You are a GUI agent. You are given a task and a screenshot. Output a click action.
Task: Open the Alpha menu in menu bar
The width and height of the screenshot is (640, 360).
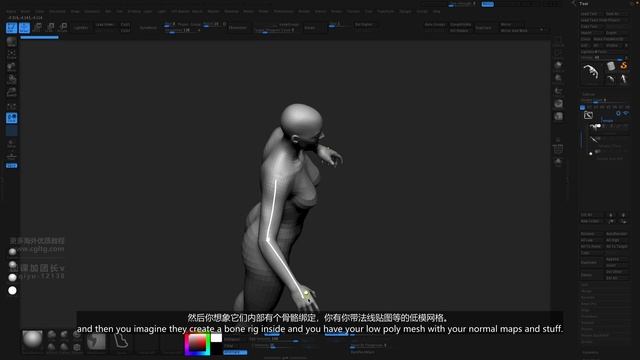click(11, 11)
